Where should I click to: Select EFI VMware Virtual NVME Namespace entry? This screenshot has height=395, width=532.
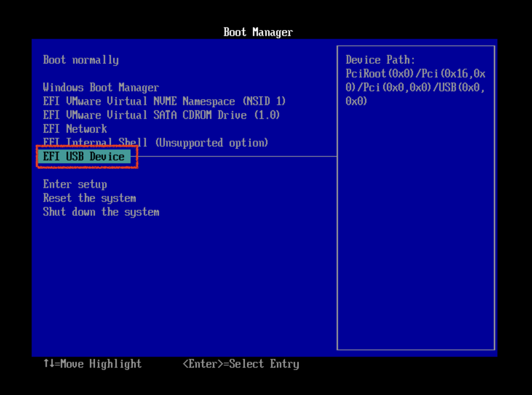point(164,101)
